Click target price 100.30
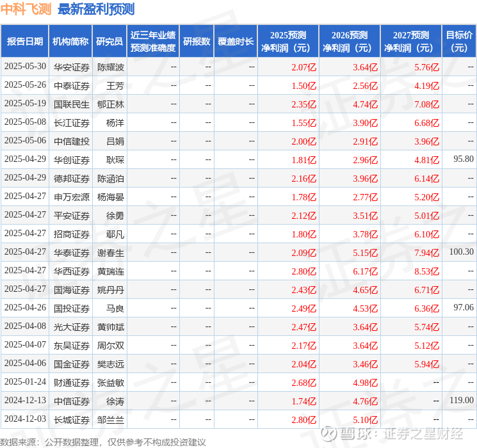 (x=462, y=252)
